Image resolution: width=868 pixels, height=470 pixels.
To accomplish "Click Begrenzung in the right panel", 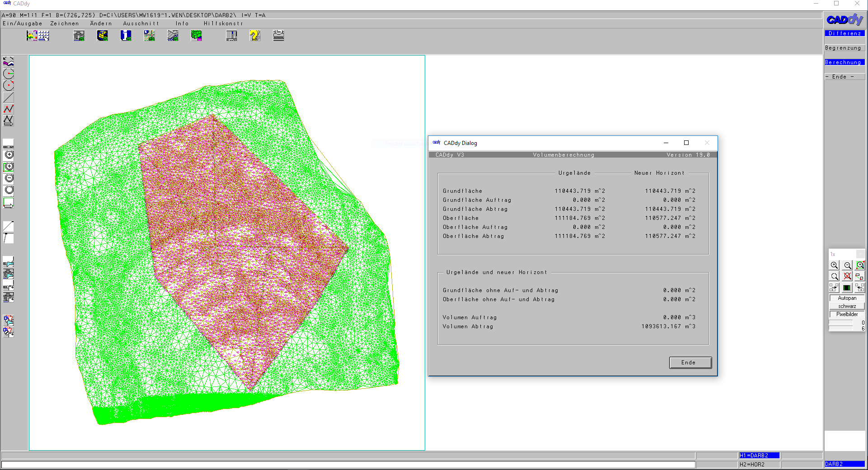I will click(843, 48).
